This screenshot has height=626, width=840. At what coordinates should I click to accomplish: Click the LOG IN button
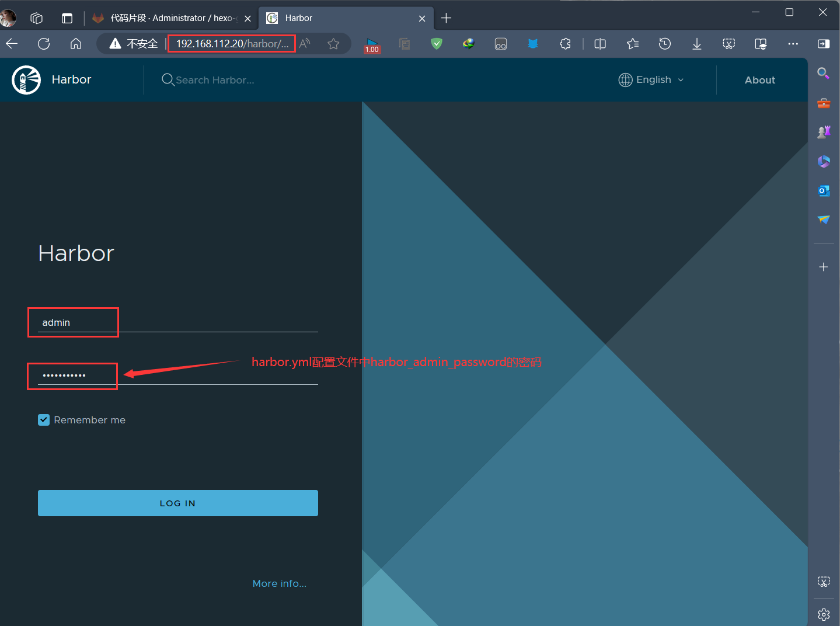pyautogui.click(x=178, y=503)
